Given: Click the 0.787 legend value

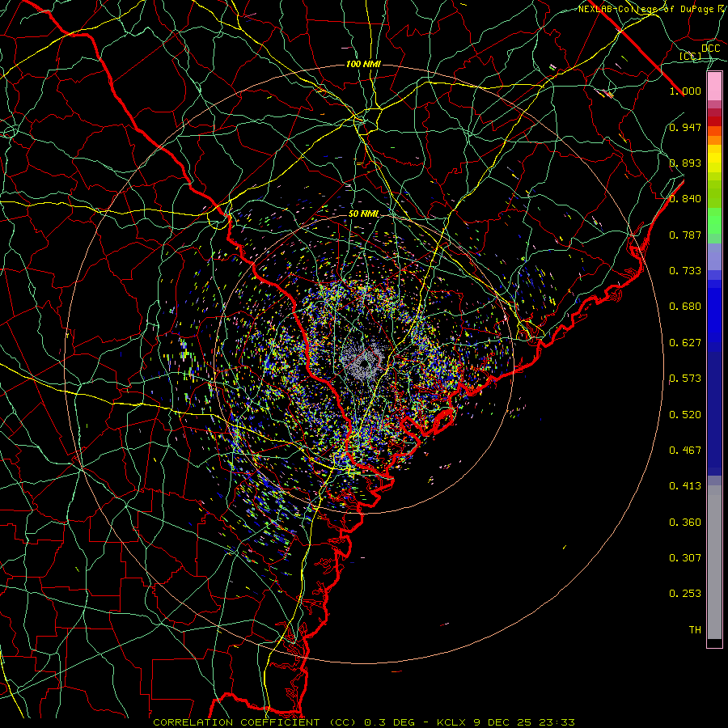Looking at the screenshot, I should pyautogui.click(x=685, y=235).
